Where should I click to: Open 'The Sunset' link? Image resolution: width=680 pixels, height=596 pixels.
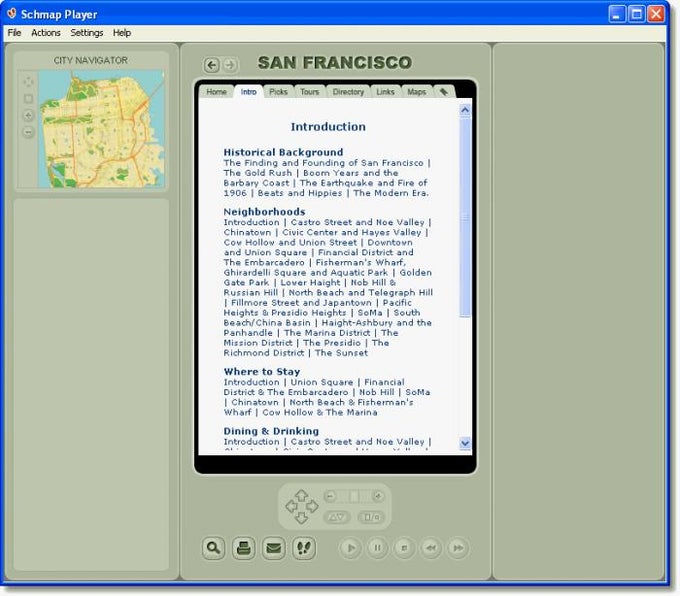(x=341, y=353)
